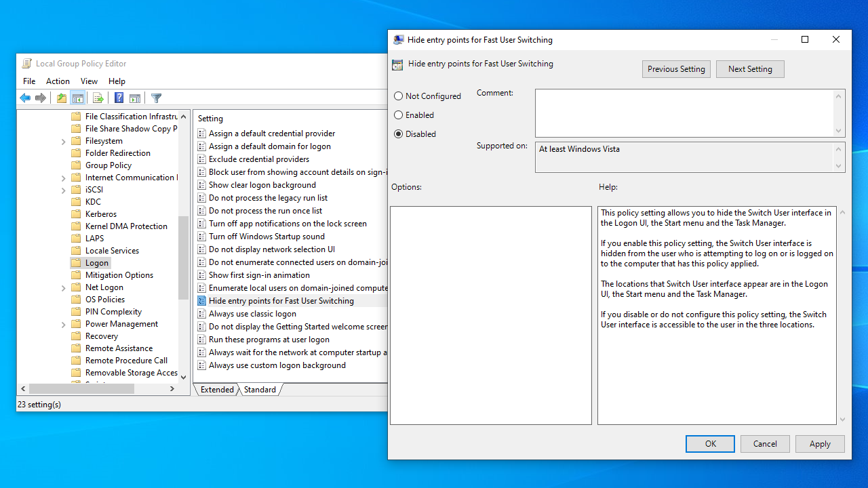Click the Forward arrow toolbar icon
The width and height of the screenshot is (868, 488).
pos(41,98)
